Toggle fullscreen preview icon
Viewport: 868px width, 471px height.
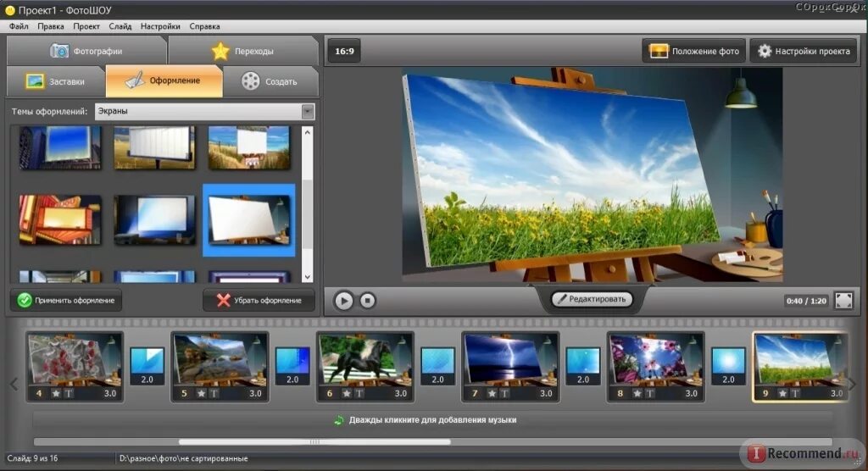[843, 301]
